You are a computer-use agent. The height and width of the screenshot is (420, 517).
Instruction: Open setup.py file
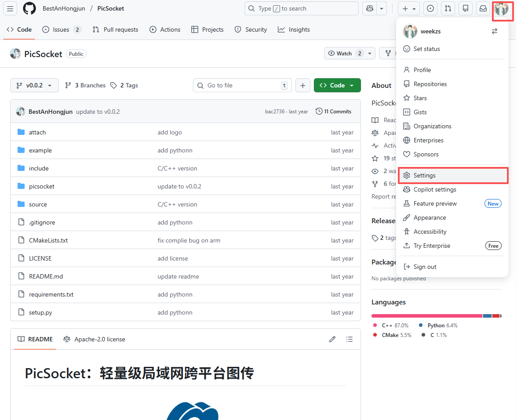tap(40, 313)
